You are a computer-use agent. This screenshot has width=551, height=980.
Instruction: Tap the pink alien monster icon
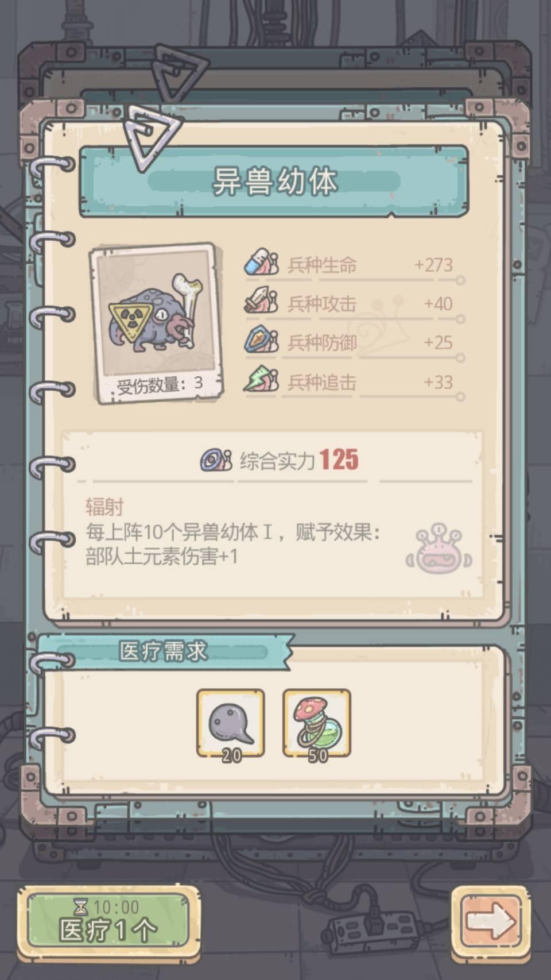439,549
